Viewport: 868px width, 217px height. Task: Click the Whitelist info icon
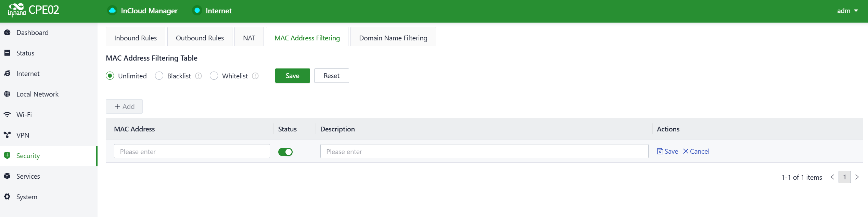(255, 76)
